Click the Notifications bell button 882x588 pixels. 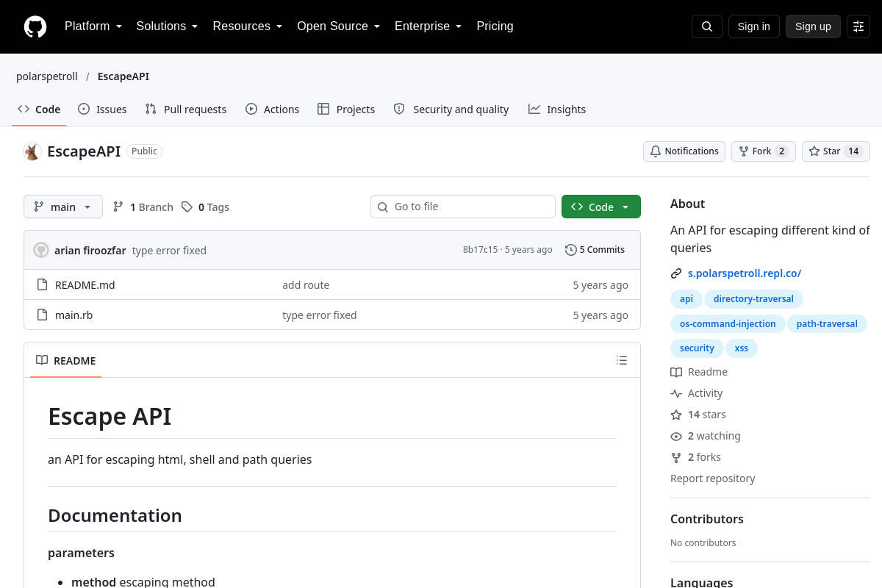pos(684,151)
